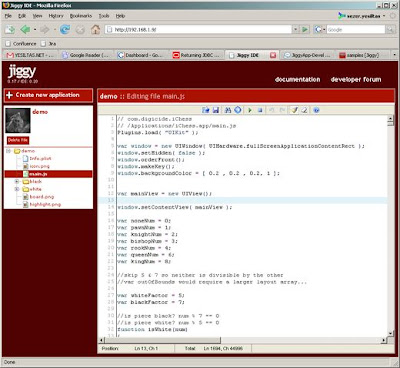Open the Bookmarks menu
This screenshot has height=368, width=400.
click(81, 16)
